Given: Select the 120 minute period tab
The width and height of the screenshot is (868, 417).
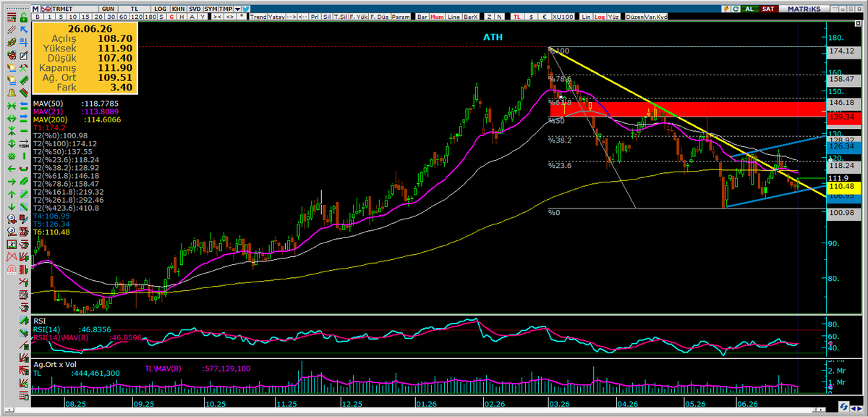Looking at the screenshot, I should click(137, 17).
